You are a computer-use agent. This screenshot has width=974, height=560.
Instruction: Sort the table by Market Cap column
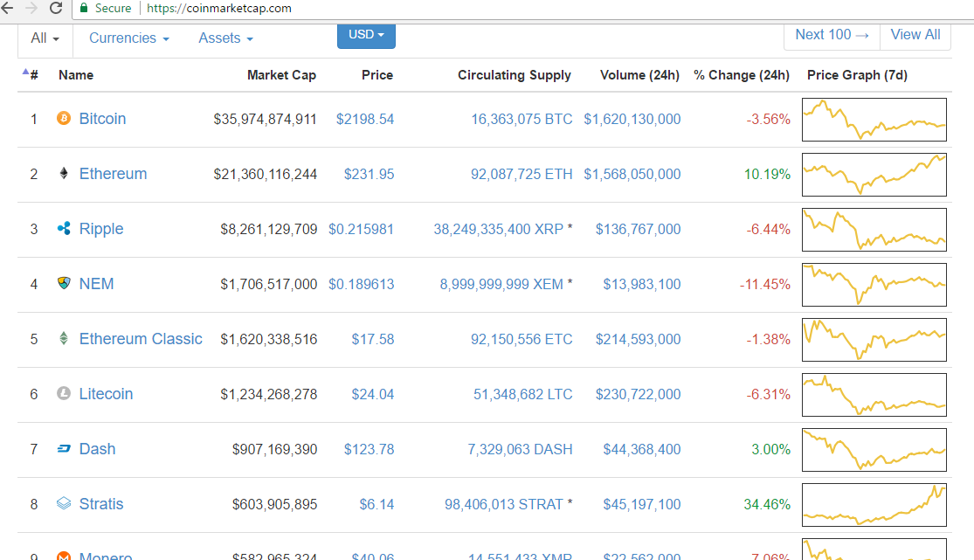[x=281, y=75]
